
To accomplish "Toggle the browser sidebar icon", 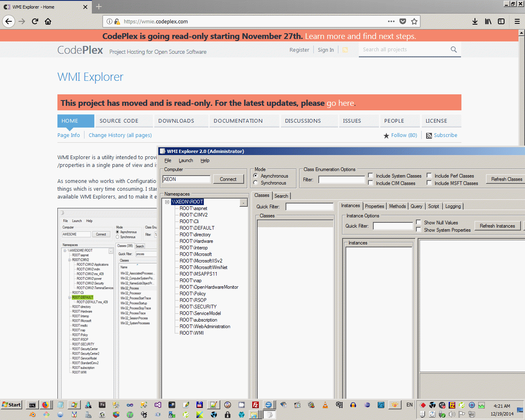I will pos(501,21).
